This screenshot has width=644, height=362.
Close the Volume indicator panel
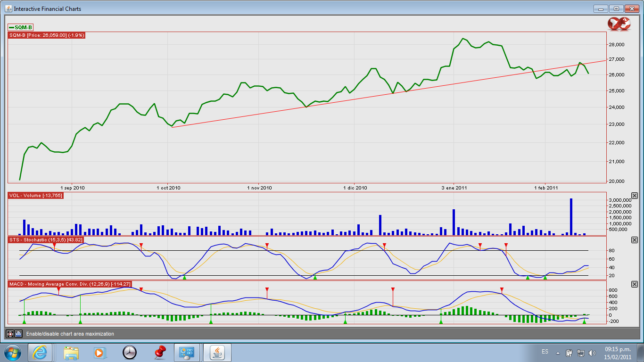pos(634,196)
